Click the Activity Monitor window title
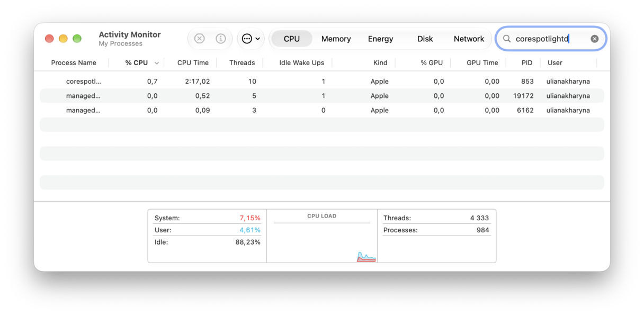Viewport: 644px width, 316px height. tap(130, 34)
